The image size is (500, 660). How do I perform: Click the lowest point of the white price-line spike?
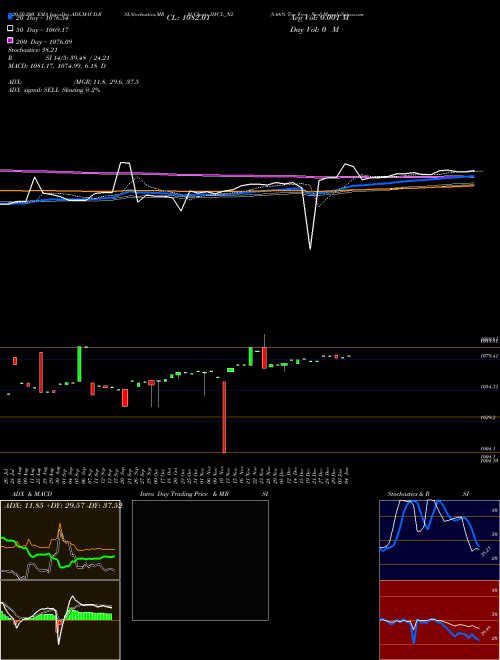coord(311,249)
